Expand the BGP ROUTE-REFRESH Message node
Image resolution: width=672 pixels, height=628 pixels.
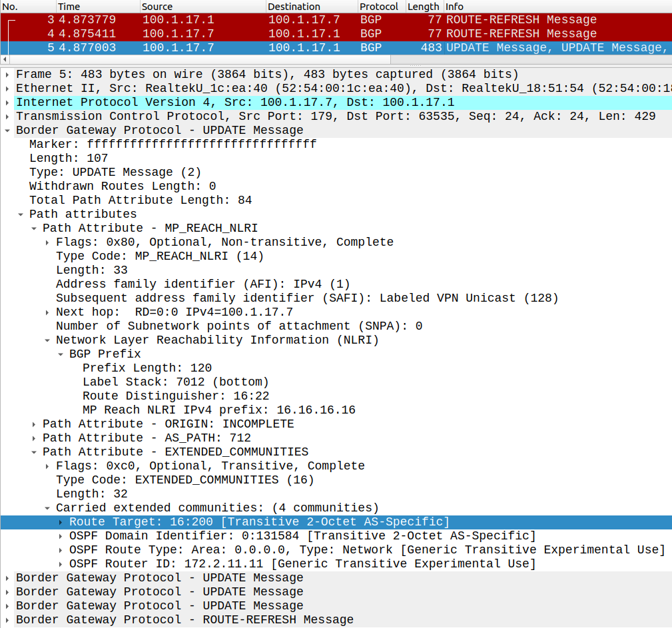[7, 620]
